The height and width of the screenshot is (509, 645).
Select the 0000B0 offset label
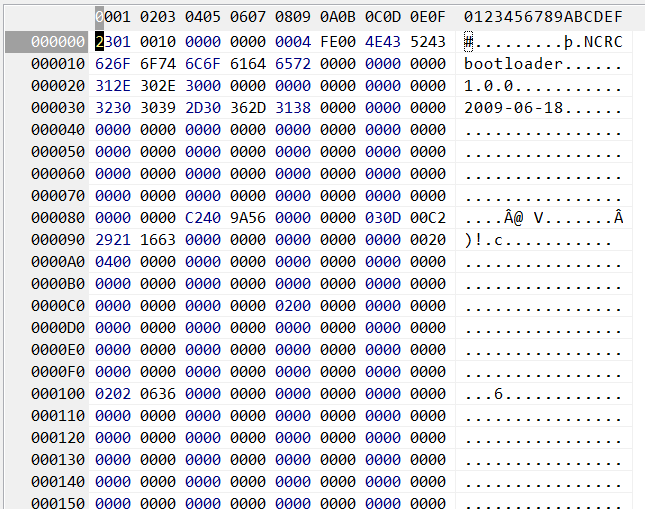pos(58,284)
